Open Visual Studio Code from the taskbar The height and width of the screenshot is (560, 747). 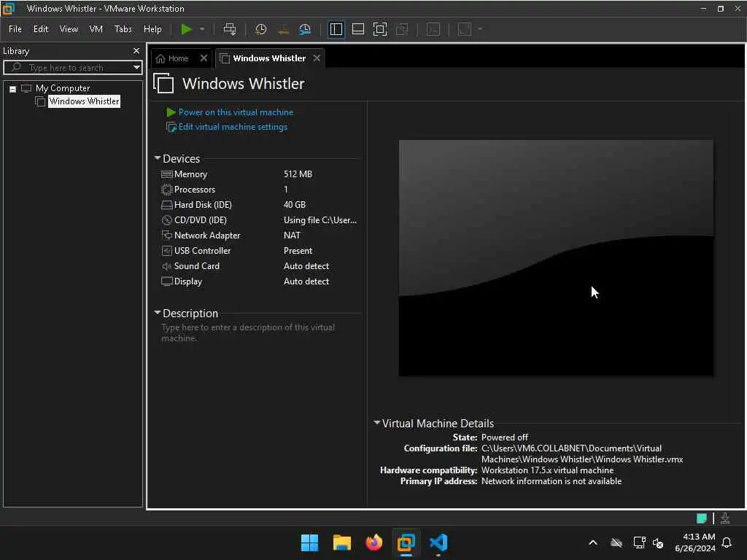click(x=438, y=542)
